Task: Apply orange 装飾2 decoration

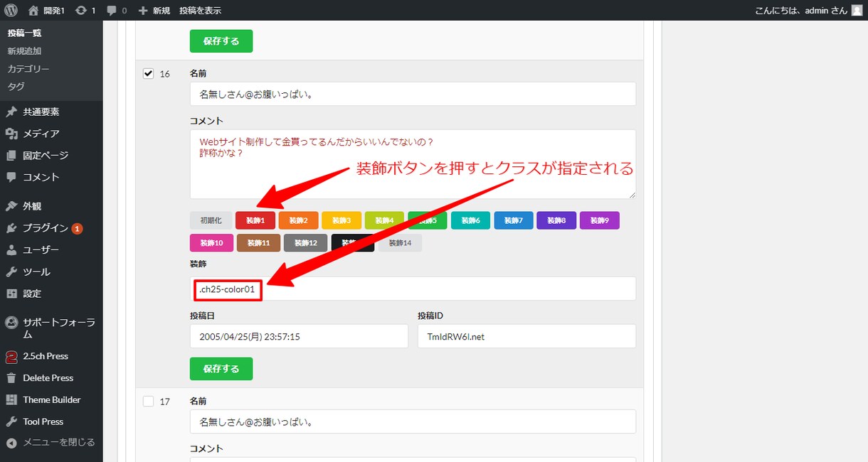Action: click(x=298, y=220)
